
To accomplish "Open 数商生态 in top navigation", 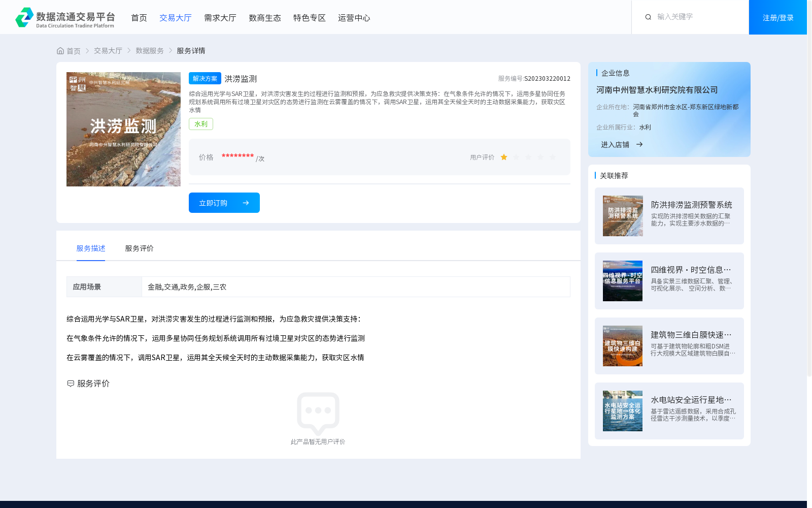I will 265,18.
